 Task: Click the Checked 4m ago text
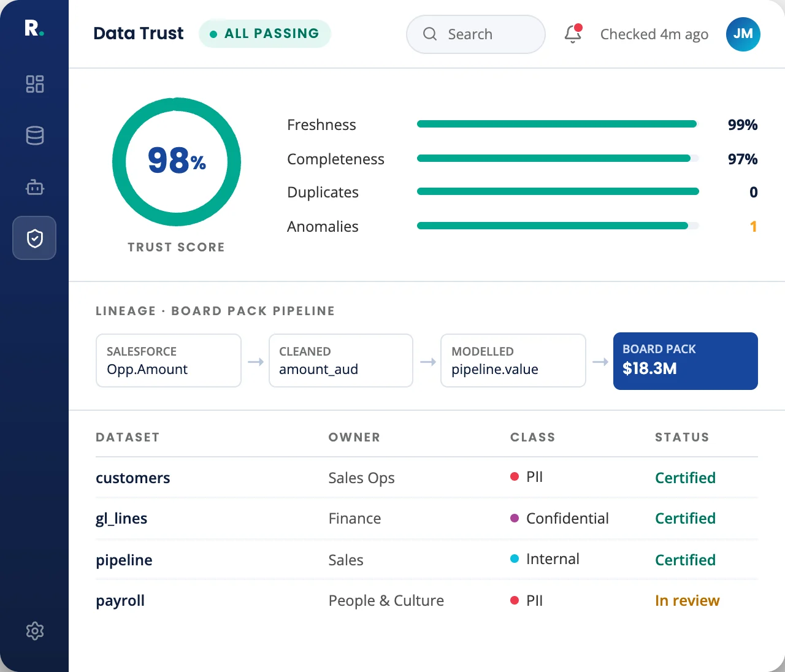click(x=654, y=34)
